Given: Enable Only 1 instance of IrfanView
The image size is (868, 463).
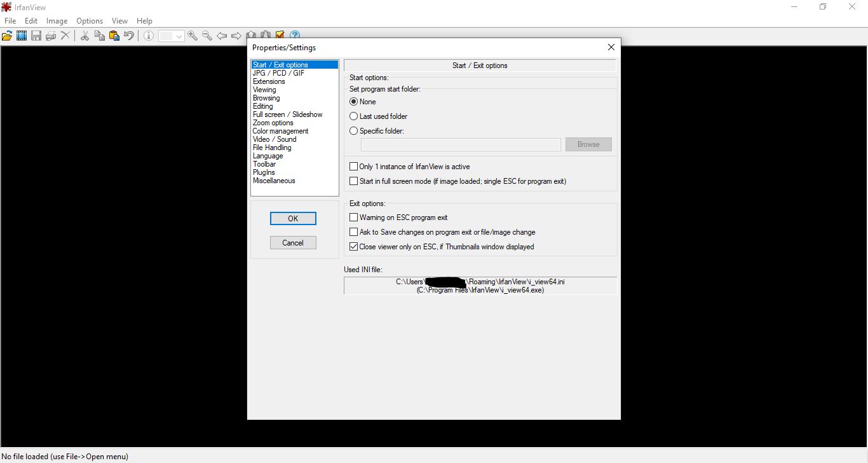Looking at the screenshot, I should click(x=354, y=167).
